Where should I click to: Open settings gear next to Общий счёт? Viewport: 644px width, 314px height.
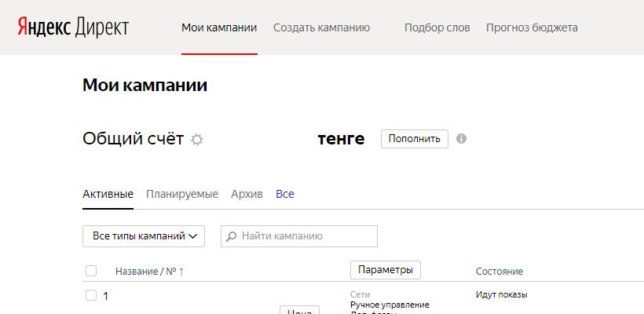(197, 140)
